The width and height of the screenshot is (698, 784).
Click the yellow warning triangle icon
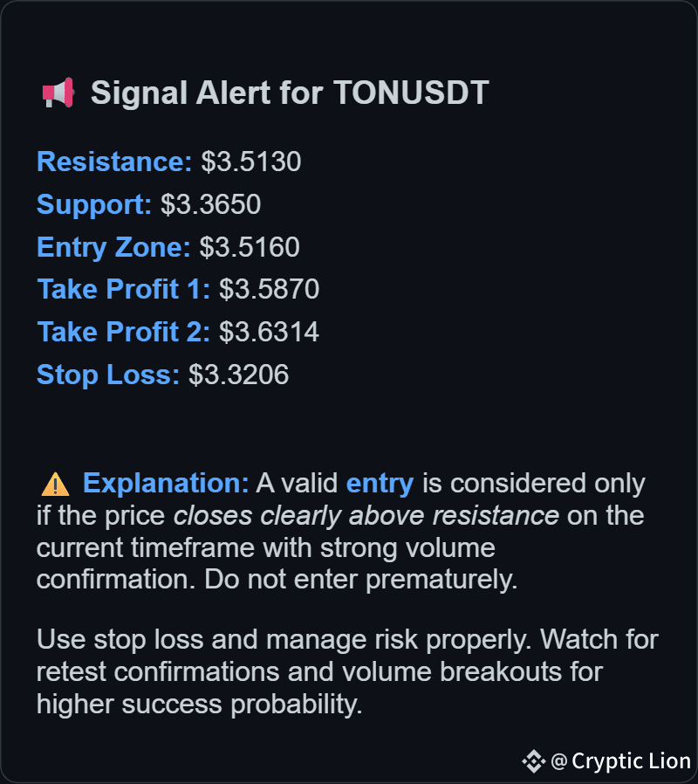pyautogui.click(x=55, y=484)
